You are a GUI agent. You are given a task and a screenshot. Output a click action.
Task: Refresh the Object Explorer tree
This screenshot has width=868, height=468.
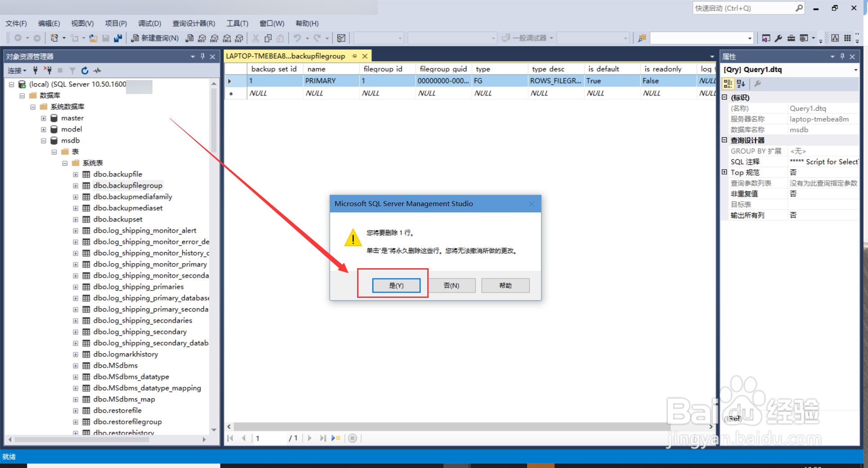[85, 70]
